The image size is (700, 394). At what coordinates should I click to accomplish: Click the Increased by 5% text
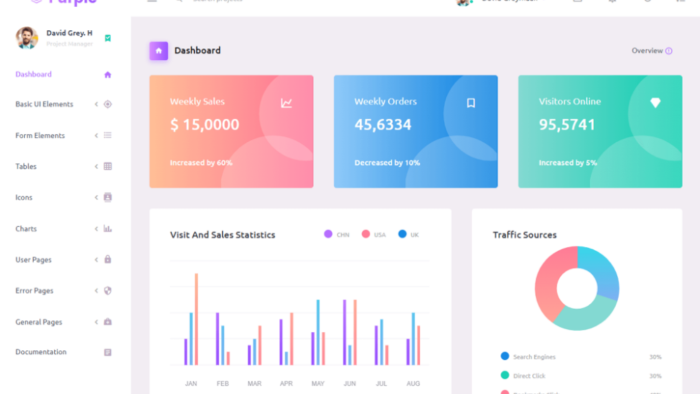(x=568, y=163)
